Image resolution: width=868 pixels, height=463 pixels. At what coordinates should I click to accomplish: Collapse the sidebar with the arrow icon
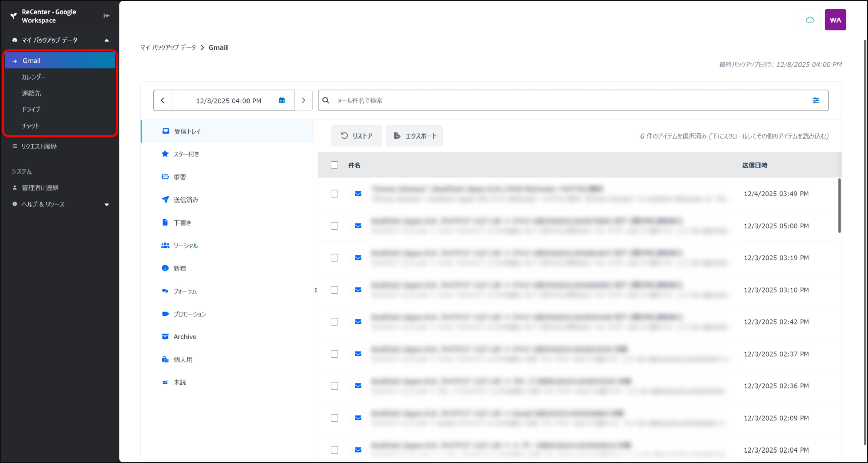click(x=106, y=16)
